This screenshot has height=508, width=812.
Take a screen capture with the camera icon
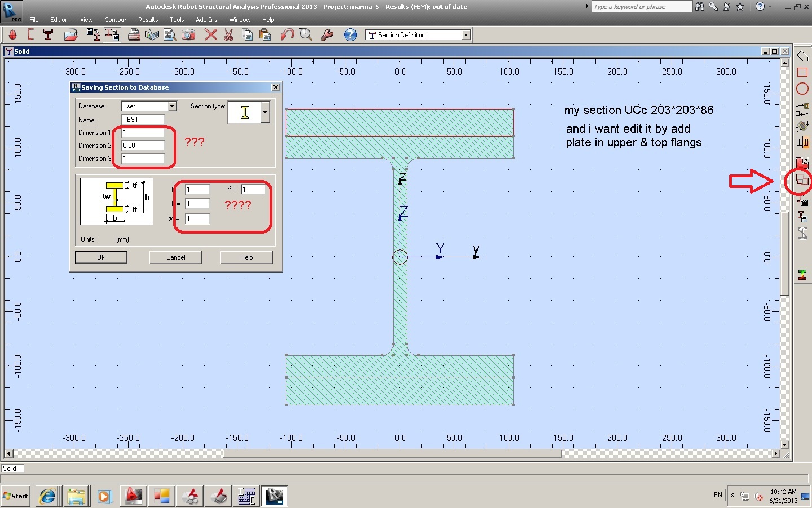click(x=188, y=34)
